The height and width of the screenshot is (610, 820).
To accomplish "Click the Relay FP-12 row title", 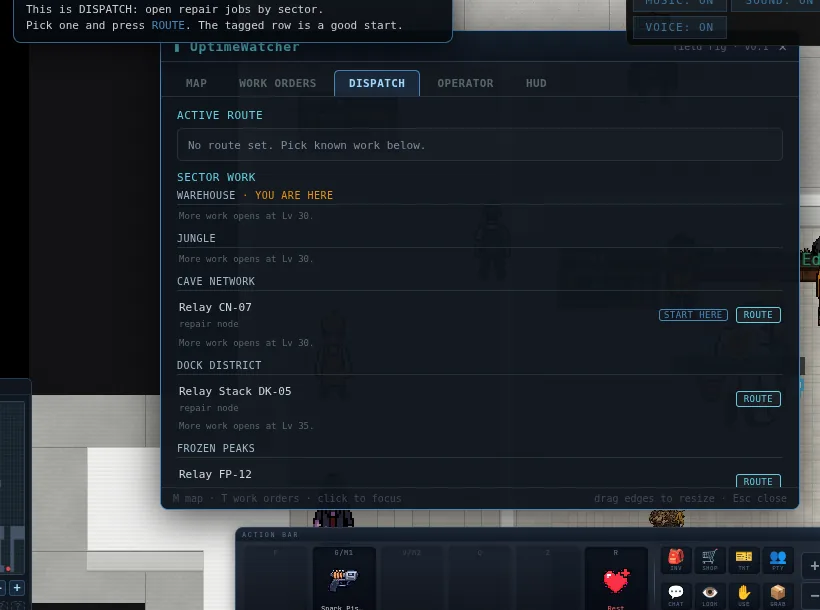I will pyautogui.click(x=215, y=474).
